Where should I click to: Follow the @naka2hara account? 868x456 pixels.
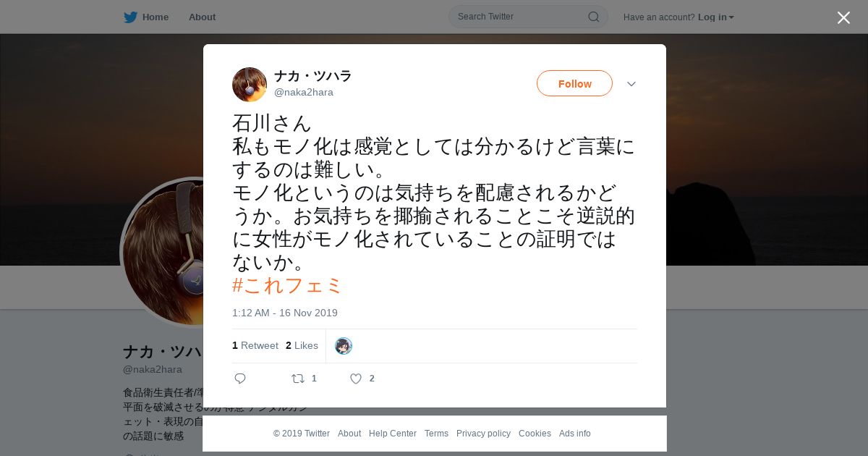click(574, 83)
